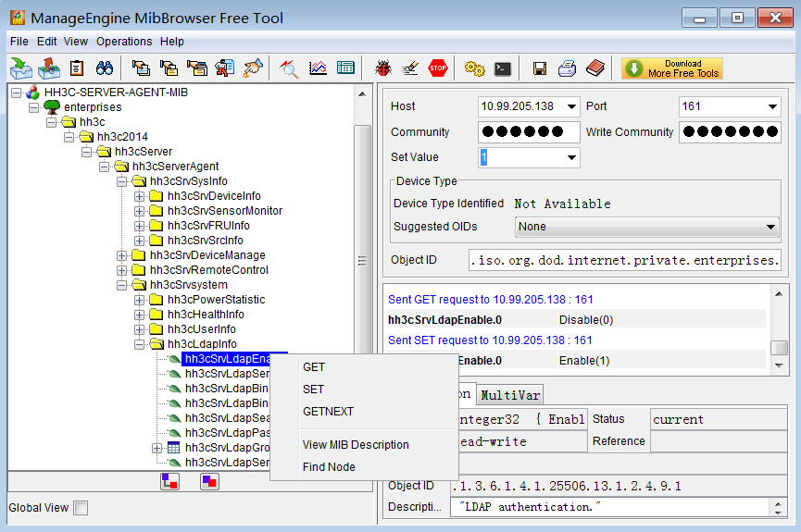801x532 pixels.
Task: Click the Community password field
Action: tap(529, 131)
